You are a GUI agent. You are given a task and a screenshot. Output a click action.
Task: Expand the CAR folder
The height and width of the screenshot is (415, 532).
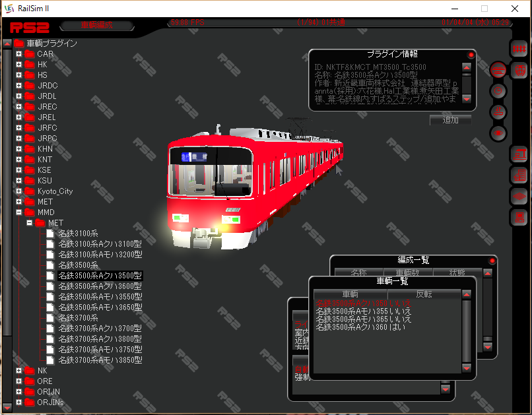[x=18, y=54]
